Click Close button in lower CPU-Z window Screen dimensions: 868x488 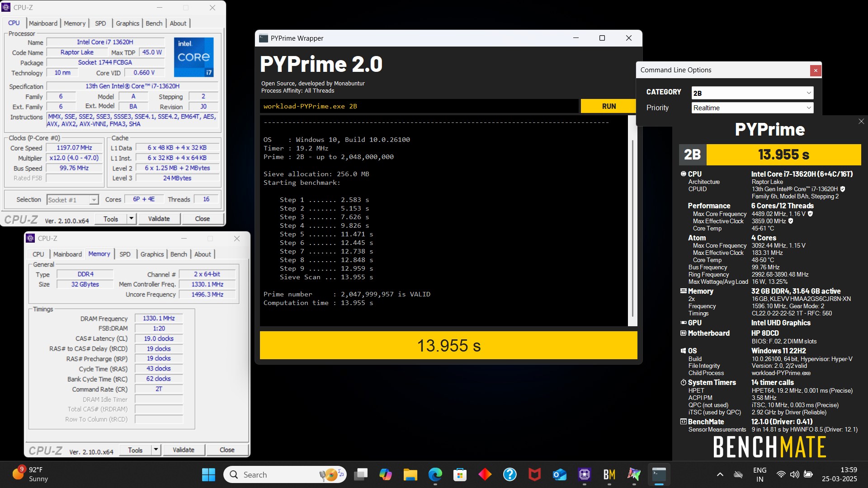click(x=227, y=450)
